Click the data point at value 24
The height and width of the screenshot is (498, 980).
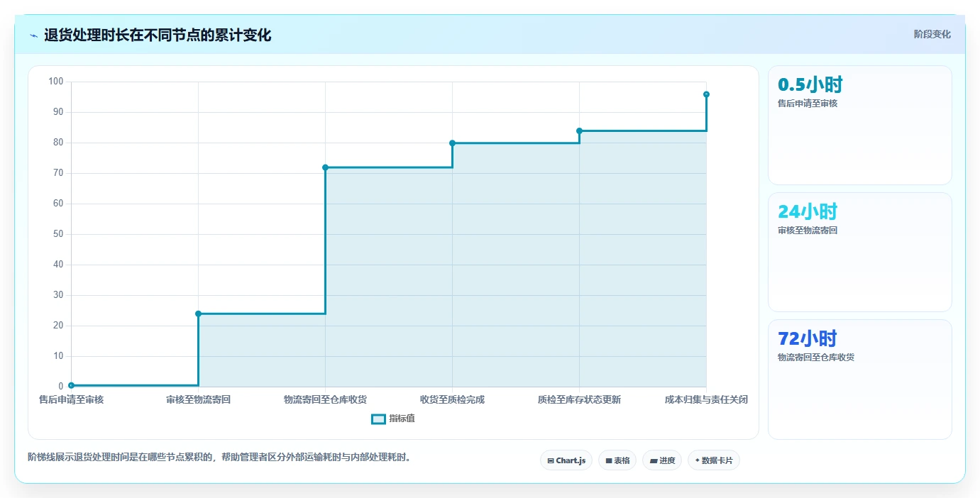198,314
